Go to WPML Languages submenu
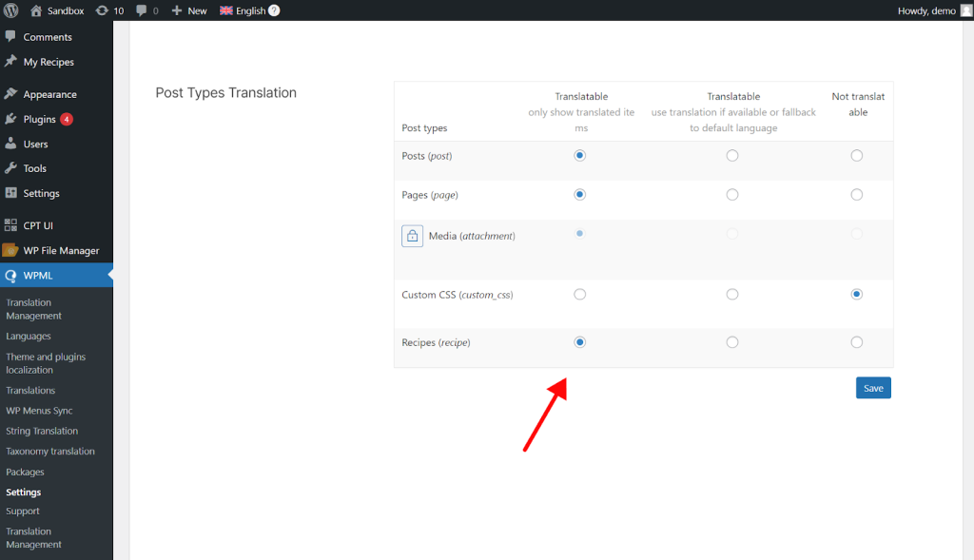The height and width of the screenshot is (560, 974). tap(29, 336)
